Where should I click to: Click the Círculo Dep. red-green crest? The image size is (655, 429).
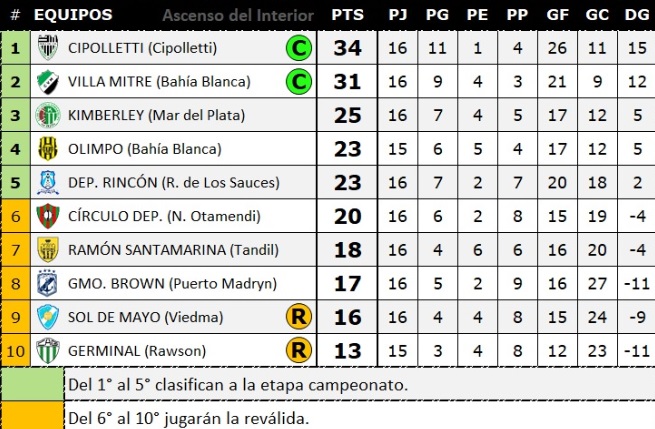48,216
